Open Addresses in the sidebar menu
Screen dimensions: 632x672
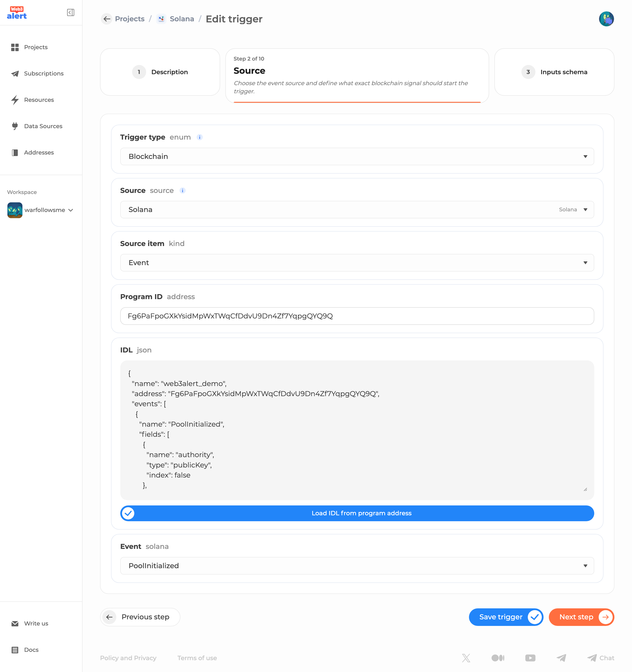pyautogui.click(x=39, y=153)
